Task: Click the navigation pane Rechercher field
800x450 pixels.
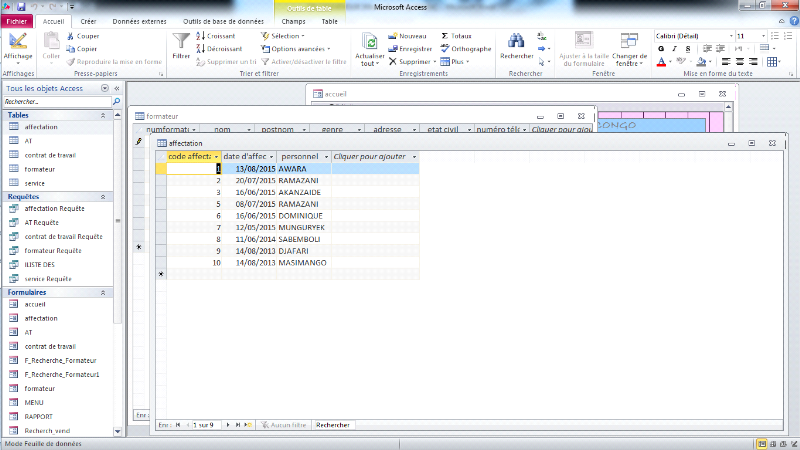Action: pyautogui.click(x=57, y=102)
